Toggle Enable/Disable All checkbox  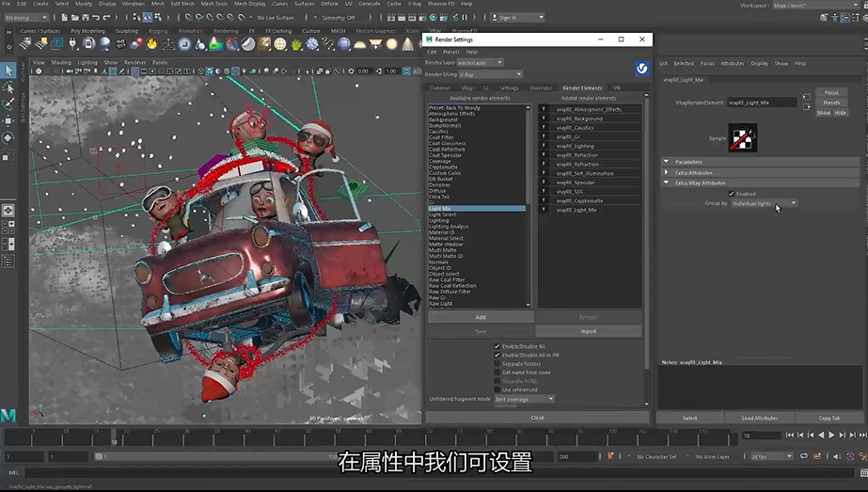coord(497,346)
